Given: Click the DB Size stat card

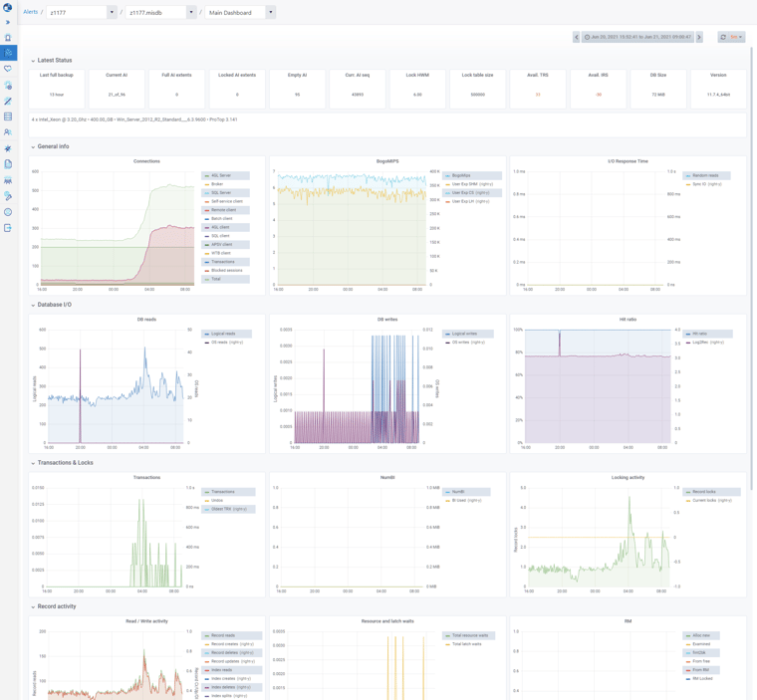Looking at the screenshot, I should (x=658, y=89).
